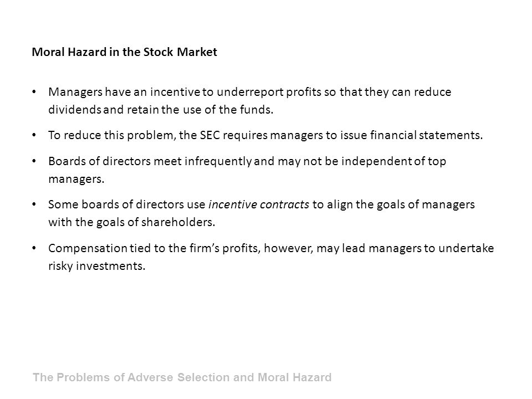
Task: Click the fifth bullet point marker
Action: (x=34, y=248)
